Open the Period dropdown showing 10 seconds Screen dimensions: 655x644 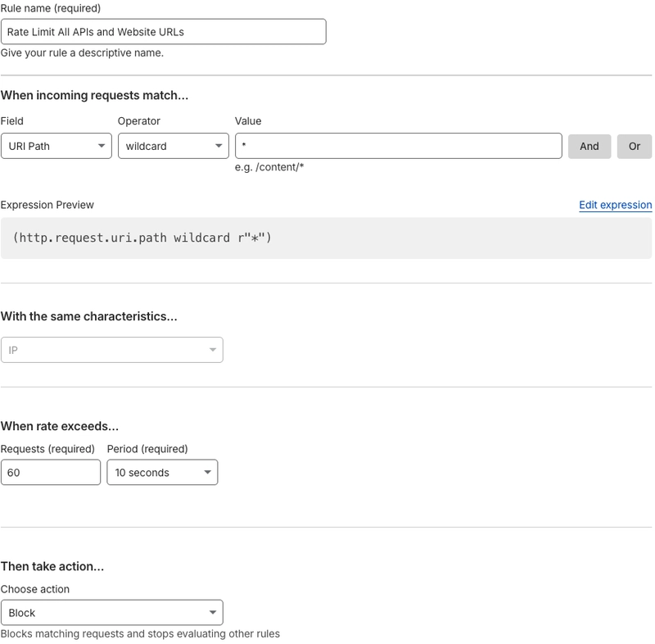tap(162, 472)
